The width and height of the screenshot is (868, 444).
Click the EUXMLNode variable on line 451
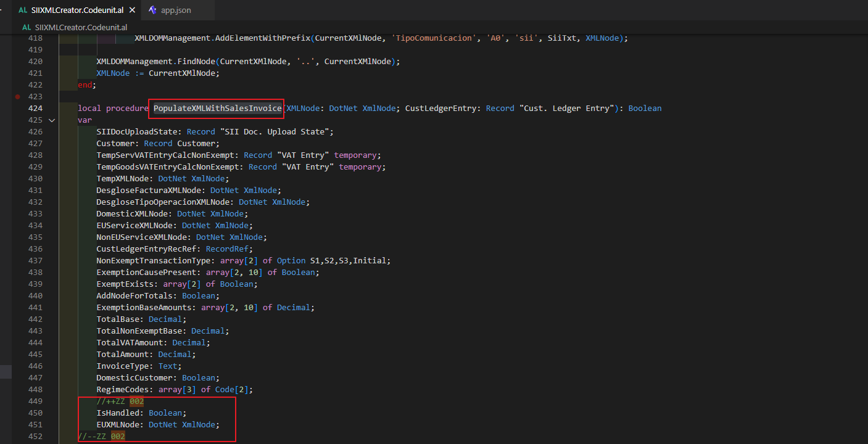click(119, 424)
